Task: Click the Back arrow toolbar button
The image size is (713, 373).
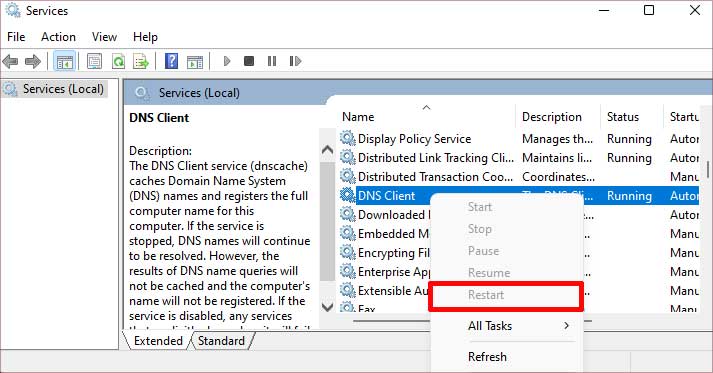Action: [10, 61]
